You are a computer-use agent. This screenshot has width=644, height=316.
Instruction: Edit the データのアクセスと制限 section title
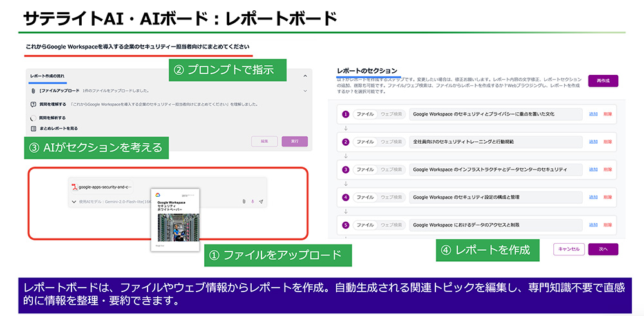(496, 225)
